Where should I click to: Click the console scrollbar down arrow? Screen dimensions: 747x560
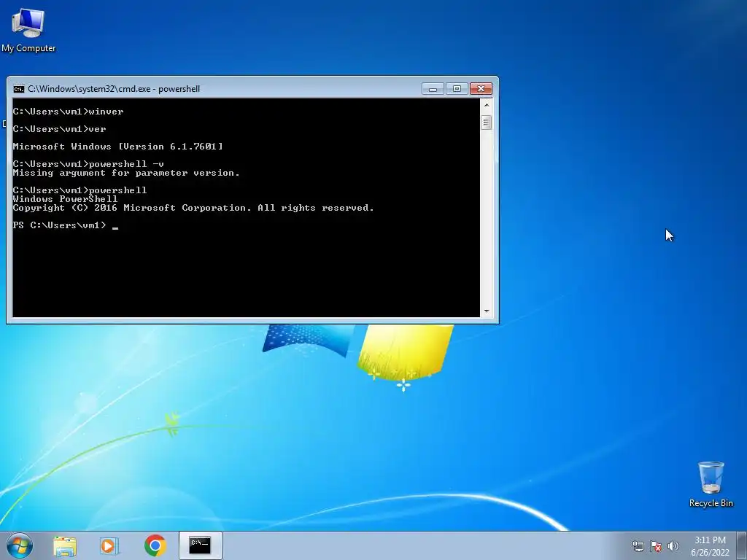click(x=487, y=311)
